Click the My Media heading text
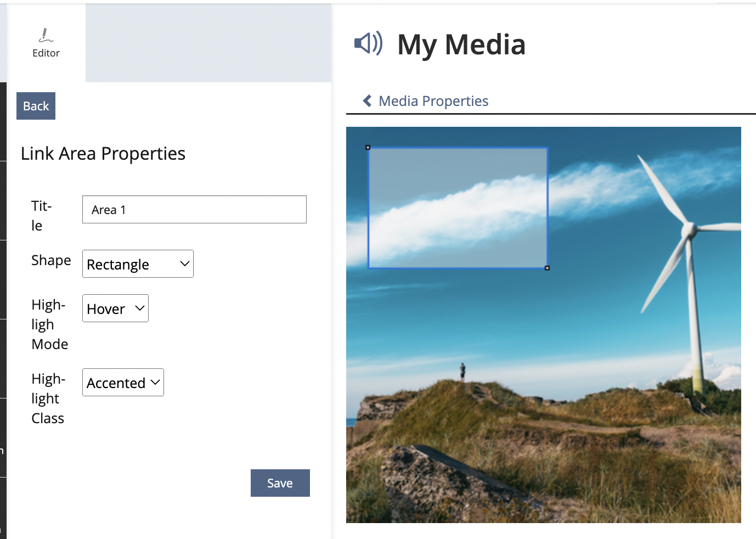The image size is (756, 539). [461, 44]
